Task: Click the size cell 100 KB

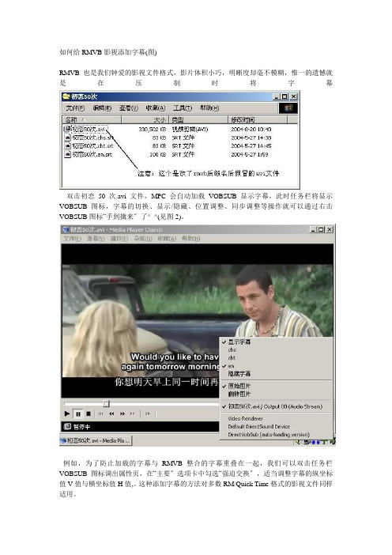Action: point(158,154)
